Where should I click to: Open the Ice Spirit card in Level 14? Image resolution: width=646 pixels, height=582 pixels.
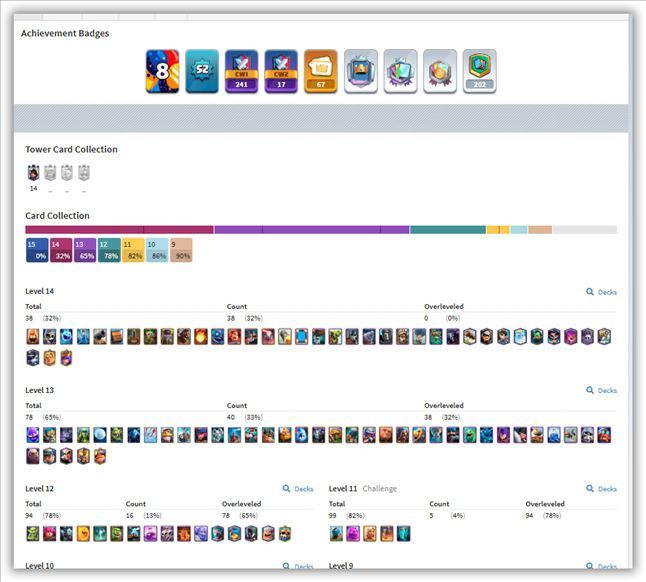pos(66,337)
